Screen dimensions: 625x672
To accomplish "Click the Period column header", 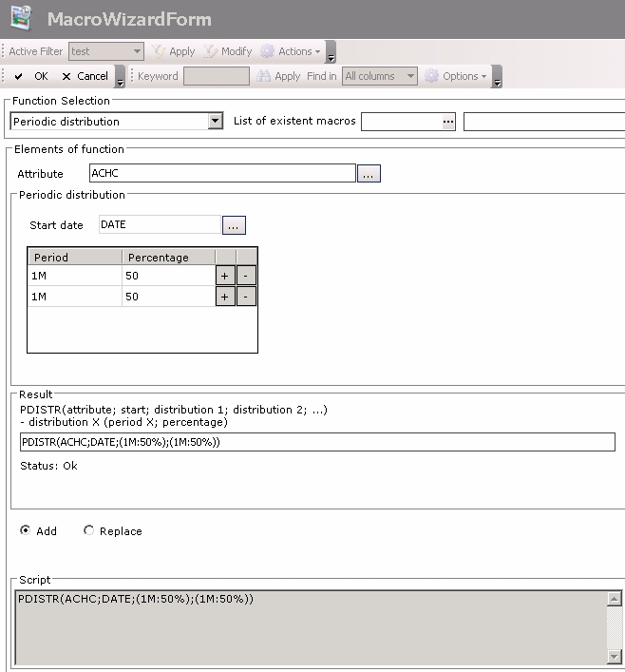I will (74, 258).
